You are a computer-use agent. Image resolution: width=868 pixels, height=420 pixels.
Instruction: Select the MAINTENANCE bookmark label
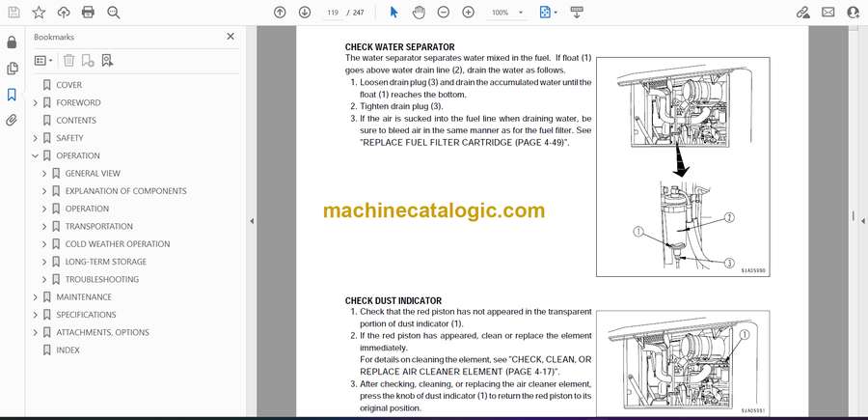84,297
